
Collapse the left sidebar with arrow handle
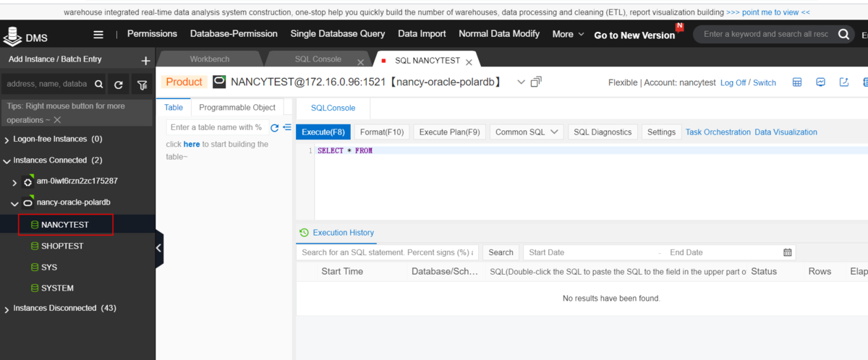coord(159,249)
